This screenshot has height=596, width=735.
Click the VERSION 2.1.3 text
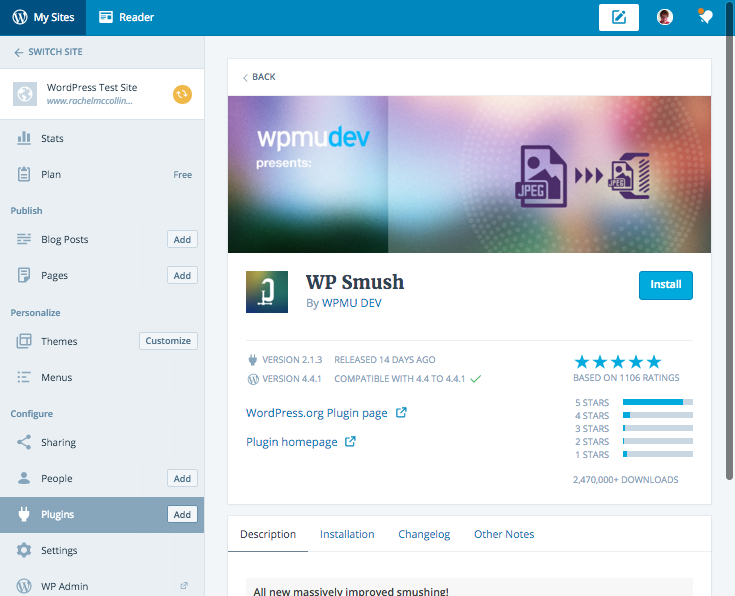(292, 360)
